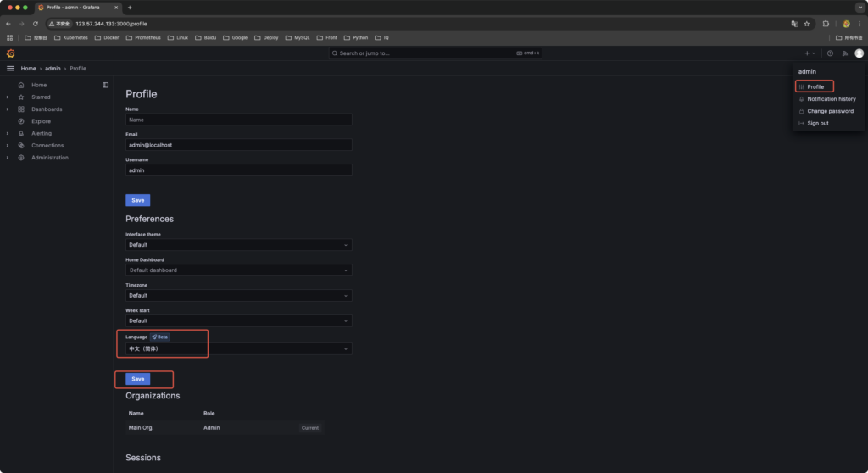Open the browser extensions puzzle icon
This screenshot has width=868, height=473.
point(826,24)
